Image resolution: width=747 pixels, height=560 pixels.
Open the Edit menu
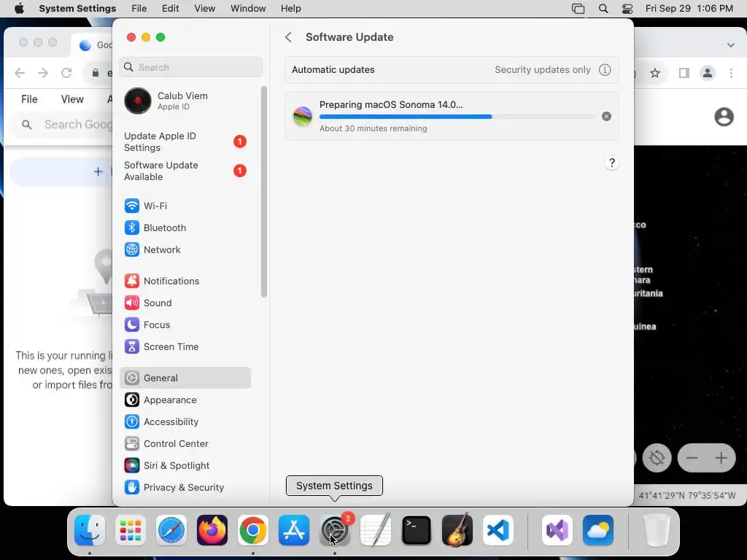[x=170, y=9]
